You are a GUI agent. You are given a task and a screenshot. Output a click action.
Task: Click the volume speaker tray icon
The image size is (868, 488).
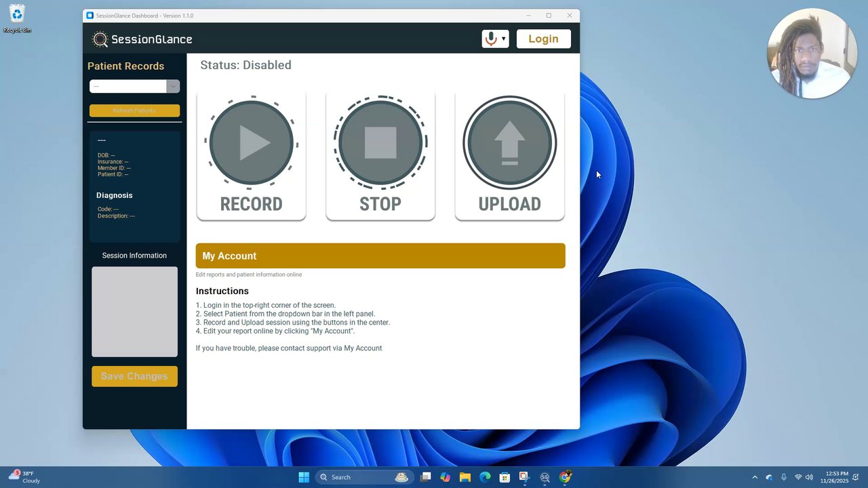809,477
